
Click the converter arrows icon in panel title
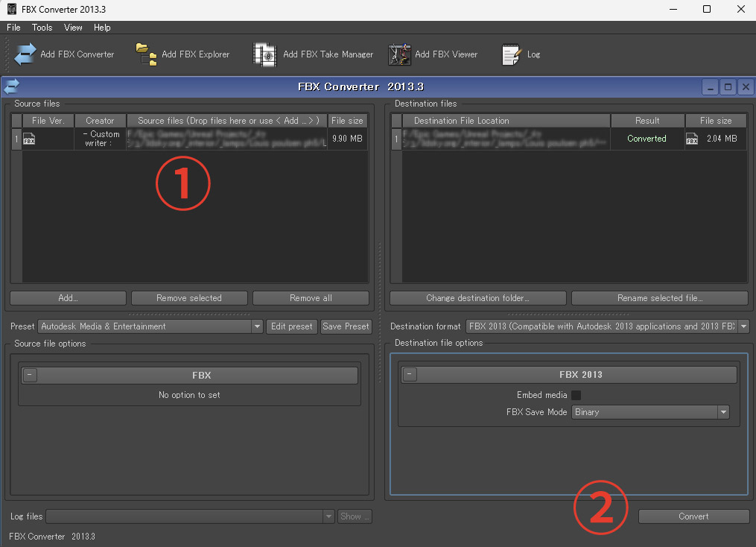(x=12, y=86)
